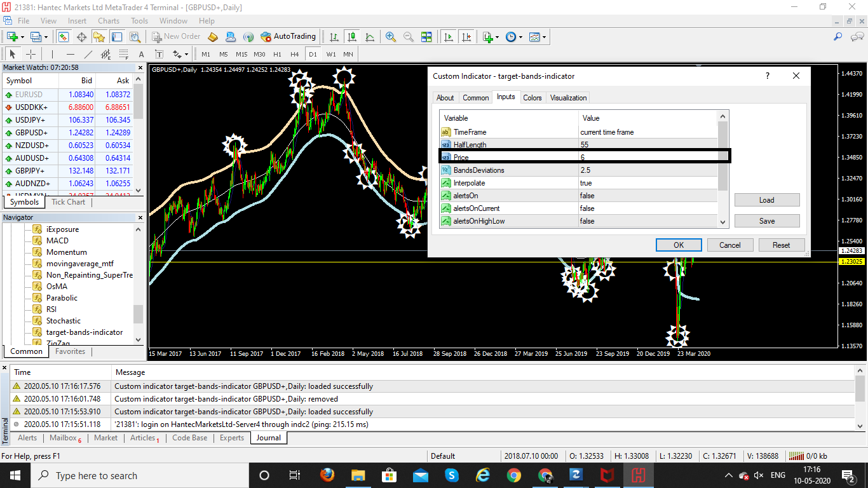The width and height of the screenshot is (868, 488).
Task: Open Google Chrome from the taskbar
Action: (514, 475)
